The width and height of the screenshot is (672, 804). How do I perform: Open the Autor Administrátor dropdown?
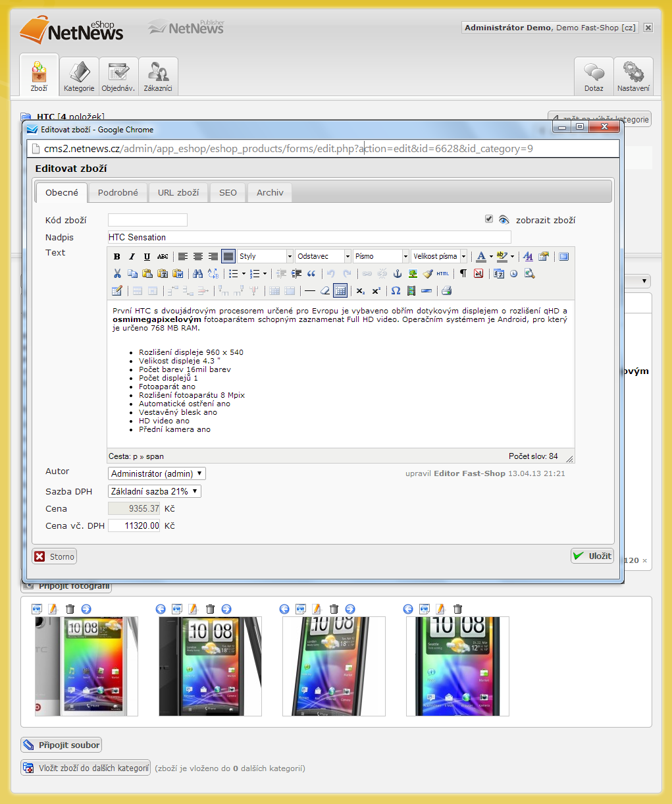click(x=157, y=473)
